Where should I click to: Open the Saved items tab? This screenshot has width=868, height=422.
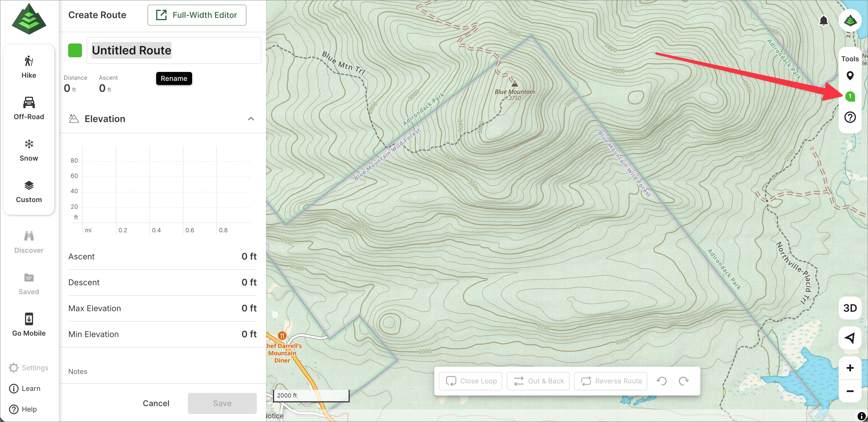coord(29,284)
